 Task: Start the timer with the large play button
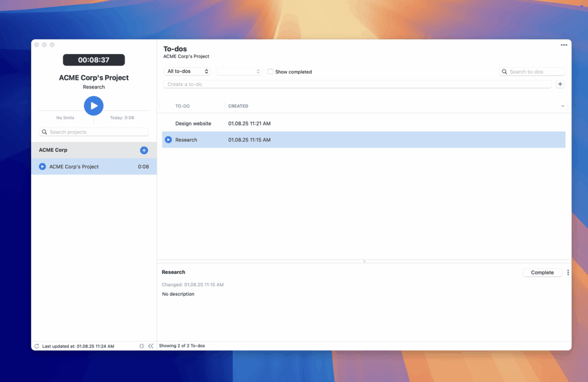click(94, 106)
